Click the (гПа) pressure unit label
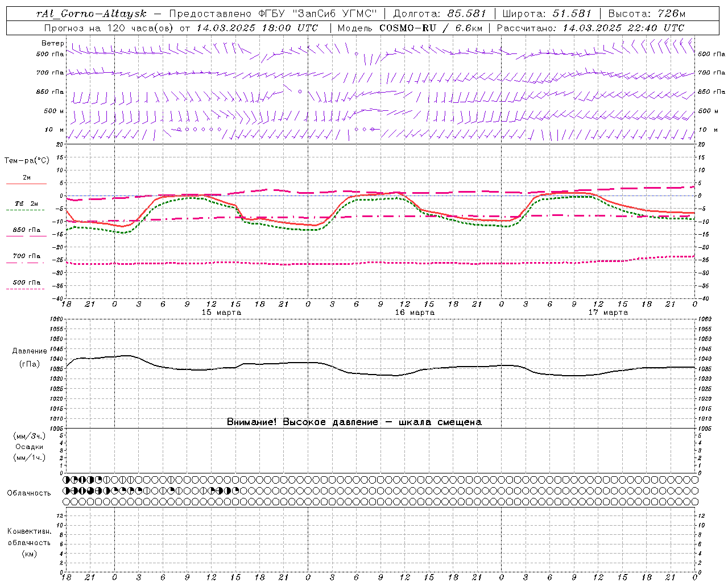728x582 pixels. (30, 364)
